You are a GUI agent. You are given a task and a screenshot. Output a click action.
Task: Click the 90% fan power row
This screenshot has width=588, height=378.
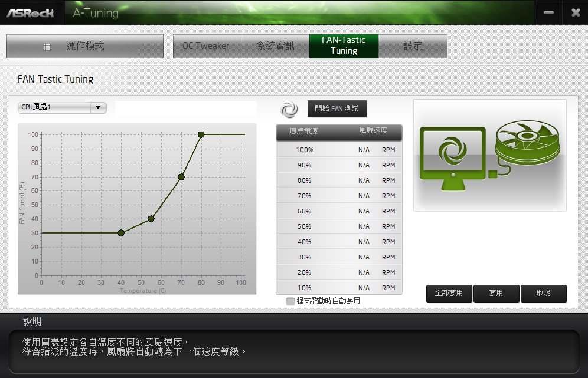pos(339,165)
